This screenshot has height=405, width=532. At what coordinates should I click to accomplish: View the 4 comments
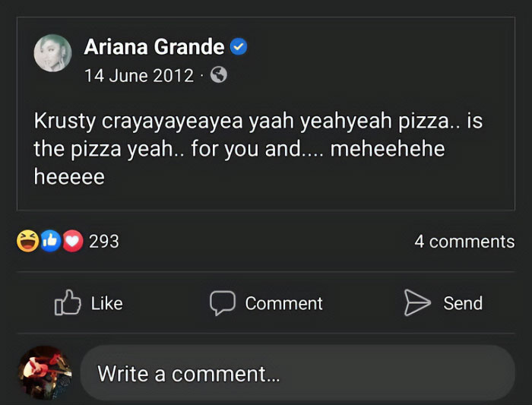point(464,242)
